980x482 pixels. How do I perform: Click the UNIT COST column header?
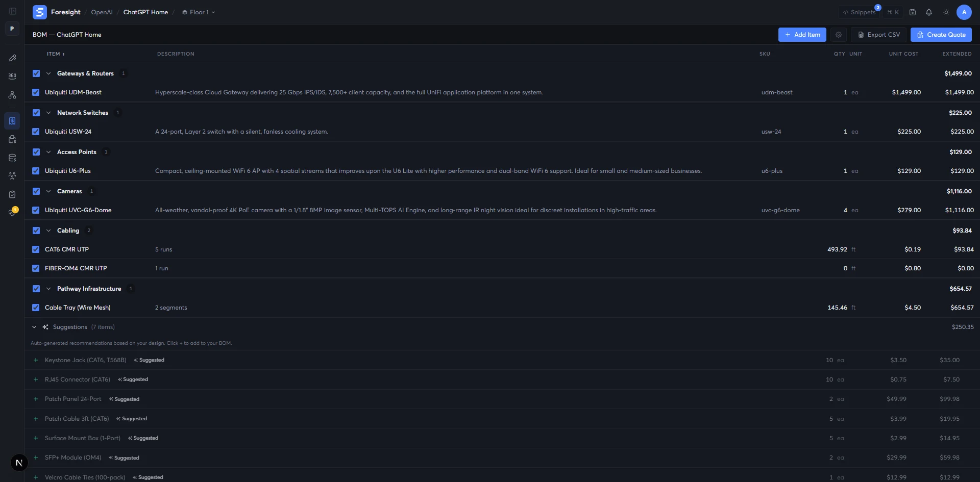coord(903,54)
